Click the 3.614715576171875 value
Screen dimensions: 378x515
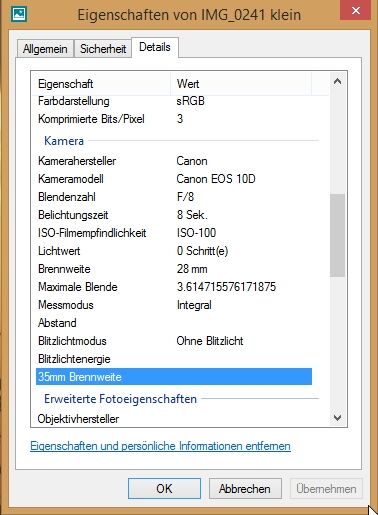[x=226, y=287]
